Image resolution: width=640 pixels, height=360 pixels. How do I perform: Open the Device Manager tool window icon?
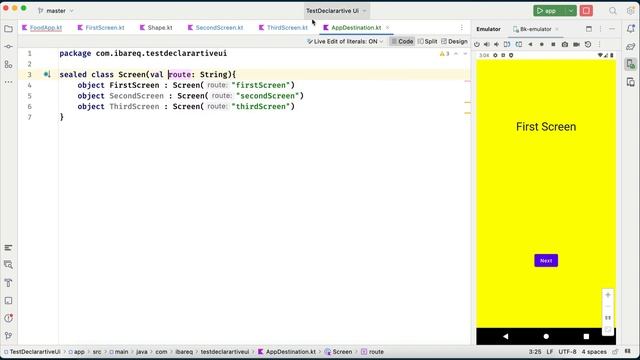(x=631, y=82)
